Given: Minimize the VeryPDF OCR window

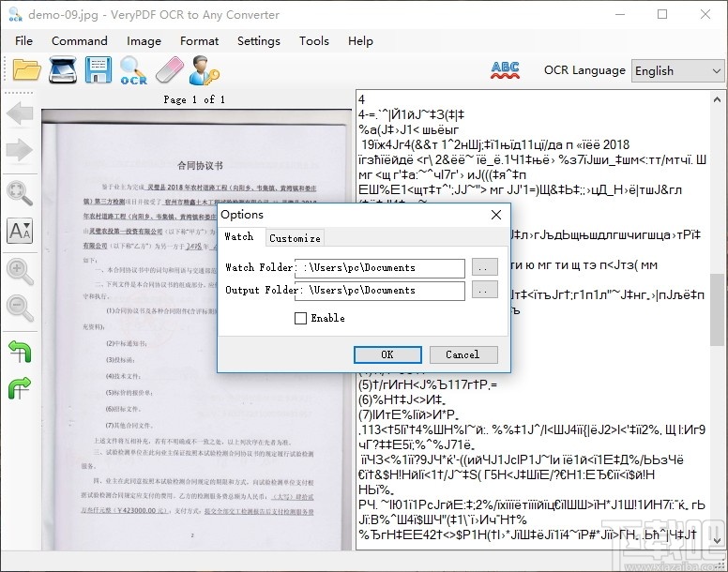Looking at the screenshot, I should (620, 14).
